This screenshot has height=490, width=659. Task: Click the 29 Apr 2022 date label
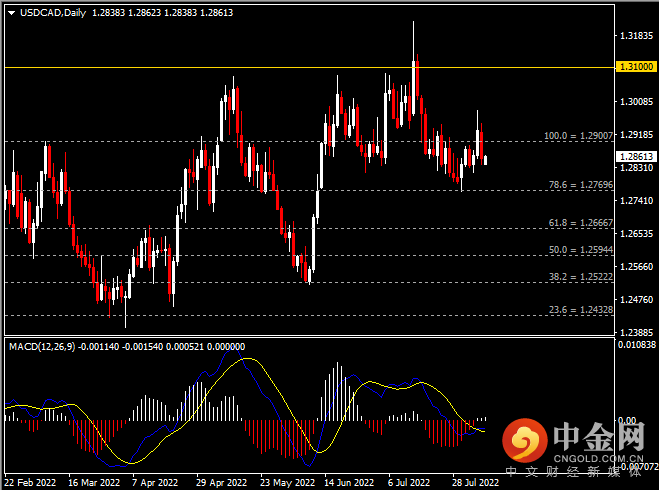[222, 482]
